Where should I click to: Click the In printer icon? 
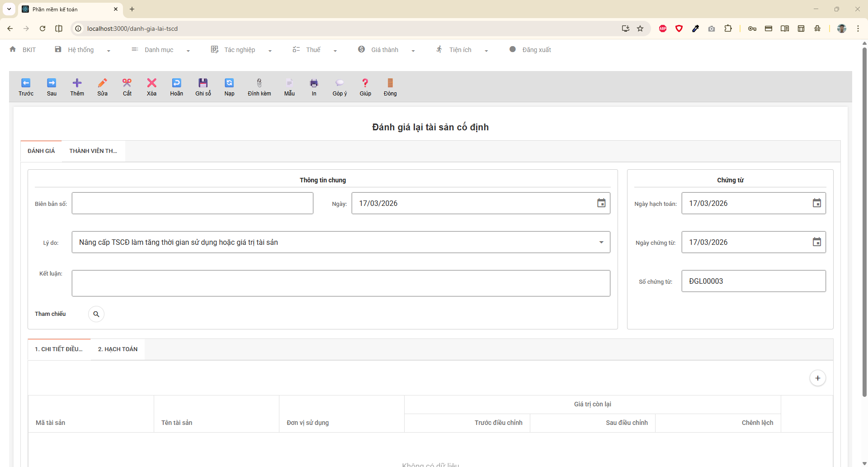[314, 83]
